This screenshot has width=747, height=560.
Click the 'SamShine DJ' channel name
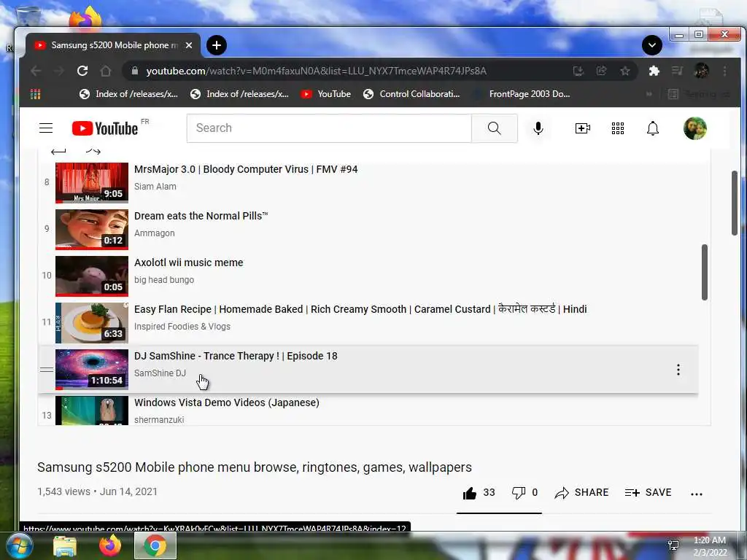160,373
